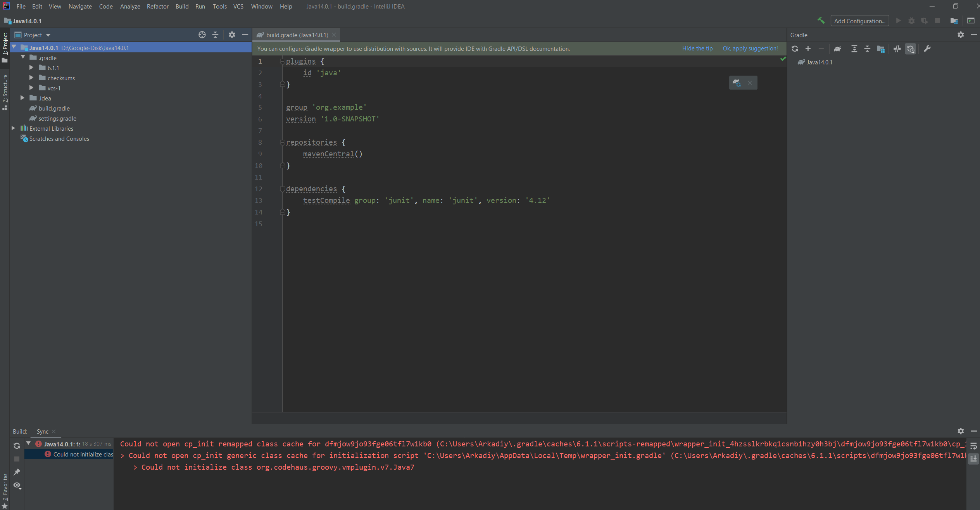Toggle soft-wrap in build output
Image resolution: width=980 pixels, height=510 pixels.
[973, 446]
